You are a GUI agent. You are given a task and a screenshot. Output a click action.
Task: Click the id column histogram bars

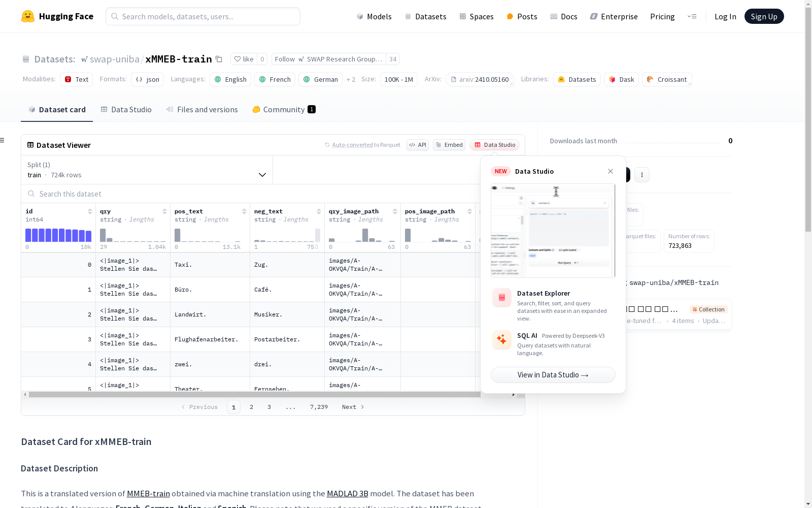pos(58,235)
